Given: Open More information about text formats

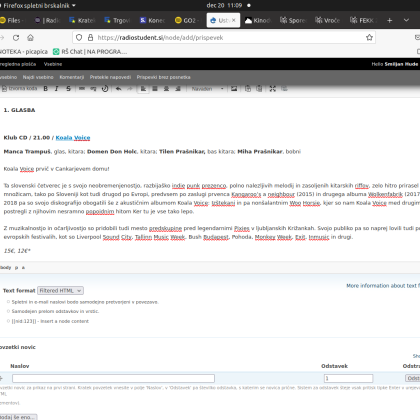Looking at the screenshot, I should 383,286.
